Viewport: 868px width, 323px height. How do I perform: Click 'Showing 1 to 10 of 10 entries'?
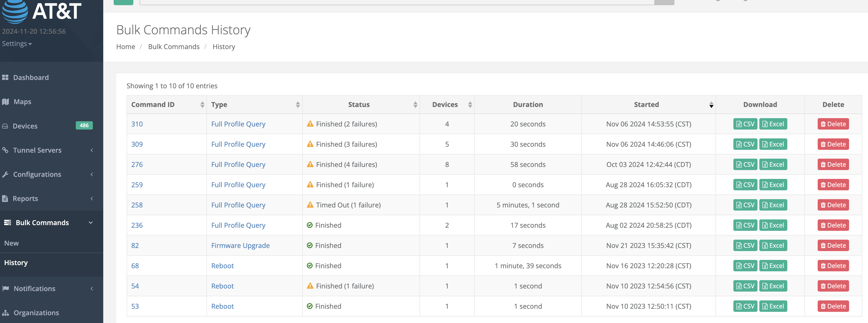172,86
